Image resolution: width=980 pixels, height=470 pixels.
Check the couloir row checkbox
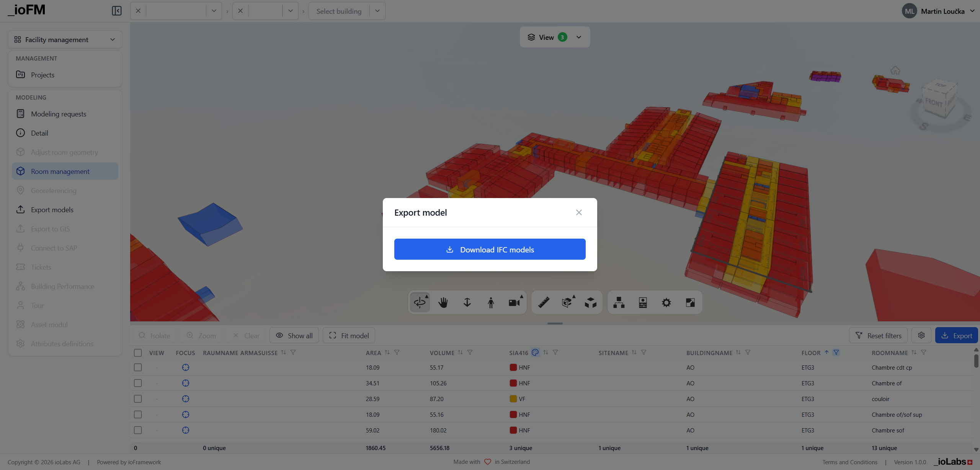(138, 399)
